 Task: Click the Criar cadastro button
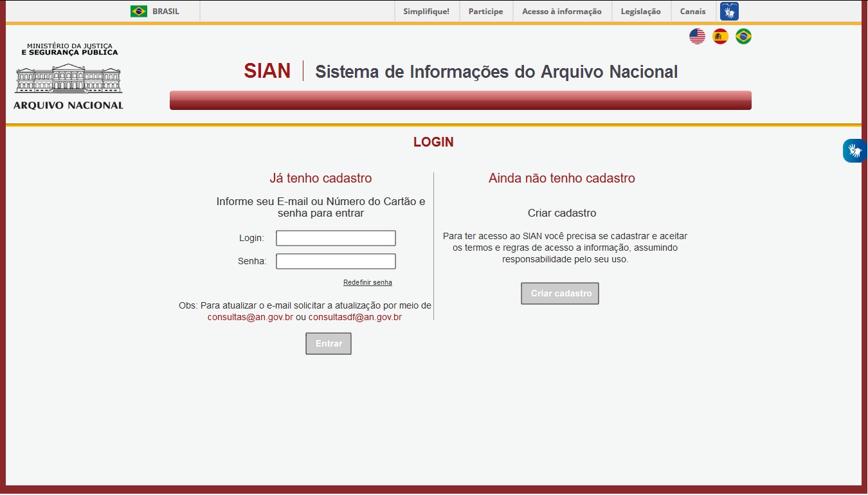click(x=560, y=294)
